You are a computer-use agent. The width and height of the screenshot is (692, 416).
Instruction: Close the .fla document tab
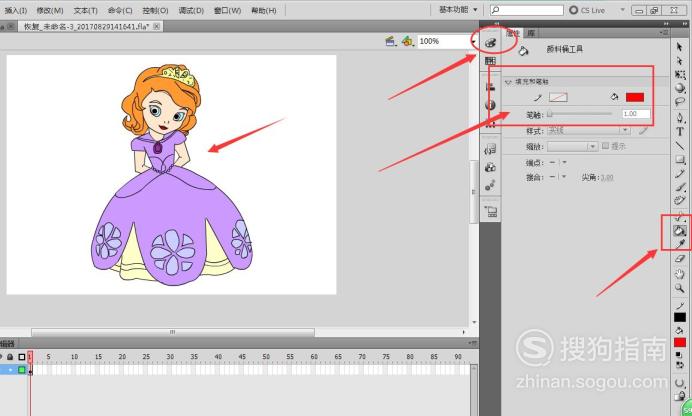pos(156,26)
